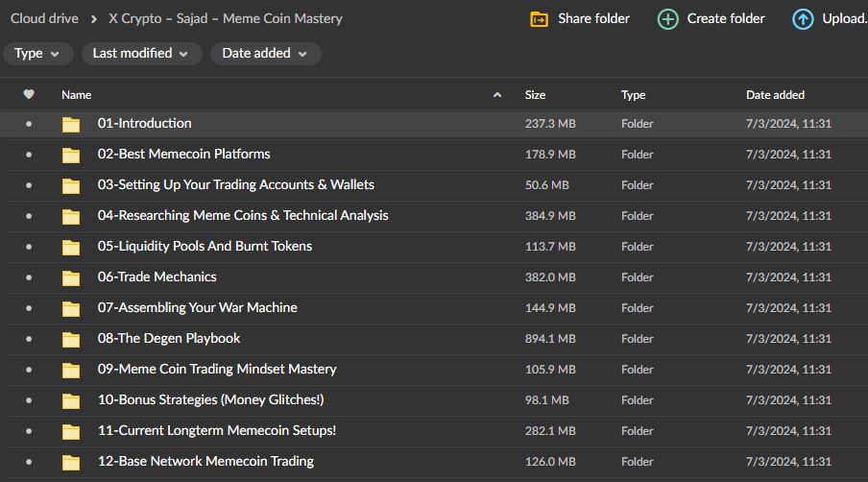868x482 pixels.
Task: Click the heart favorites column icon
Action: [29, 94]
